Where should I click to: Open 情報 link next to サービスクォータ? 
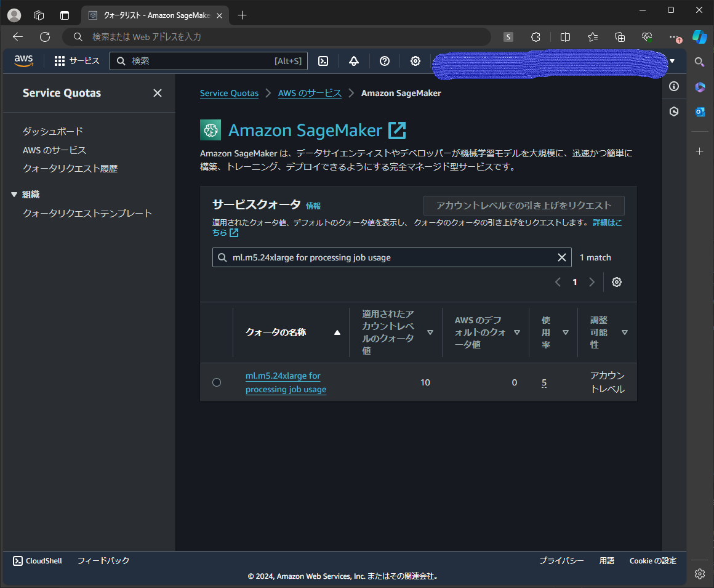coord(313,206)
